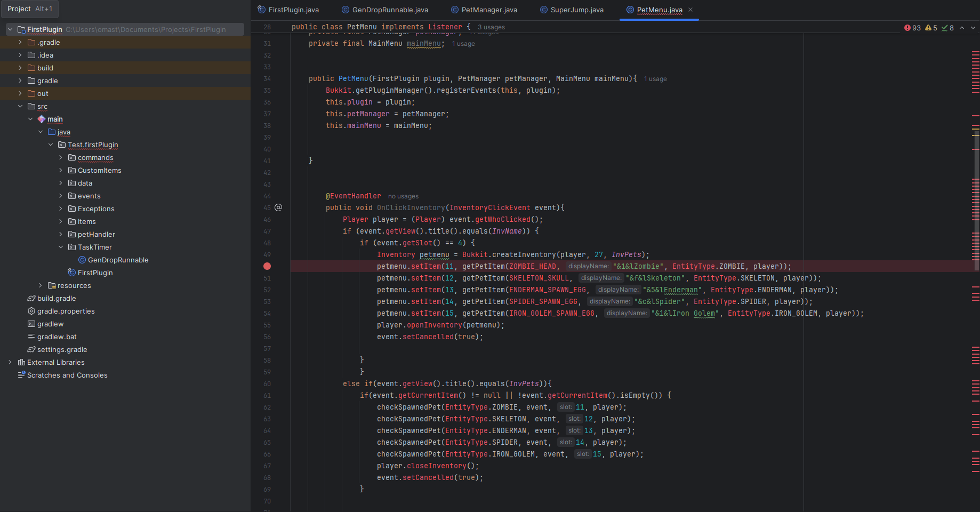Click the errors indicator showing 93
Viewport: 980px width, 512px height.
912,28
